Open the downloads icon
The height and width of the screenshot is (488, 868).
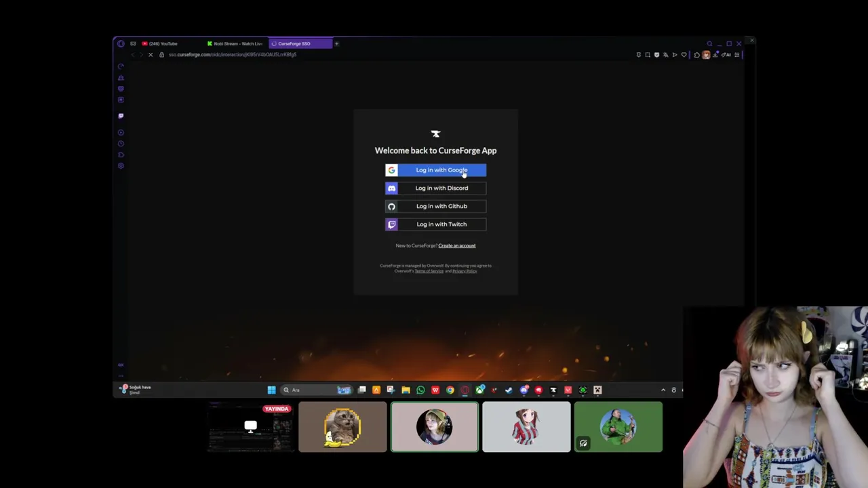(715, 54)
